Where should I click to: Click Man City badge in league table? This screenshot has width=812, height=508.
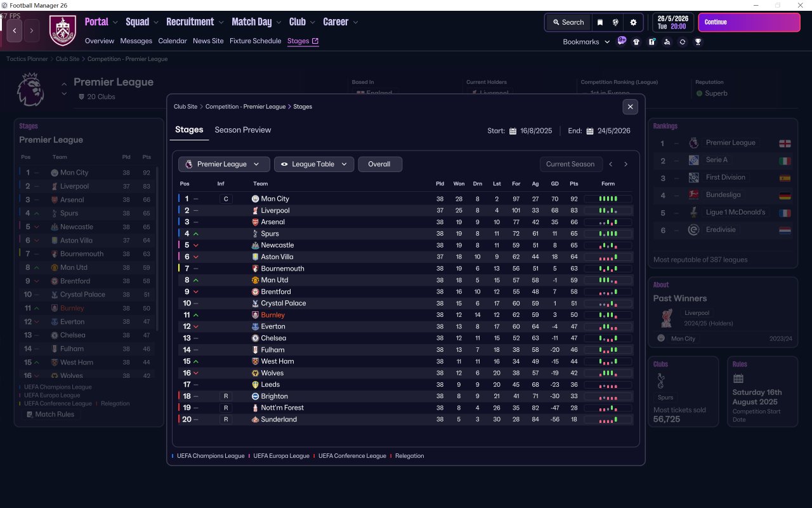[255, 199]
